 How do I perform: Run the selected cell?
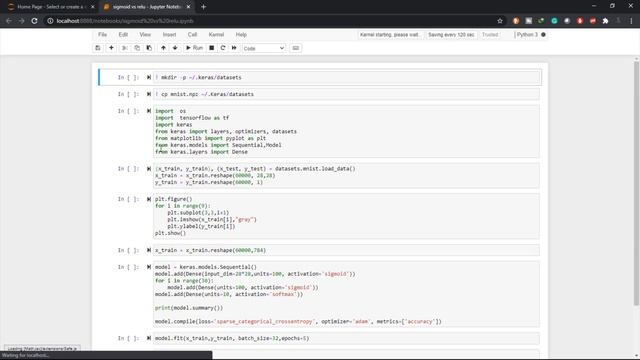point(194,48)
